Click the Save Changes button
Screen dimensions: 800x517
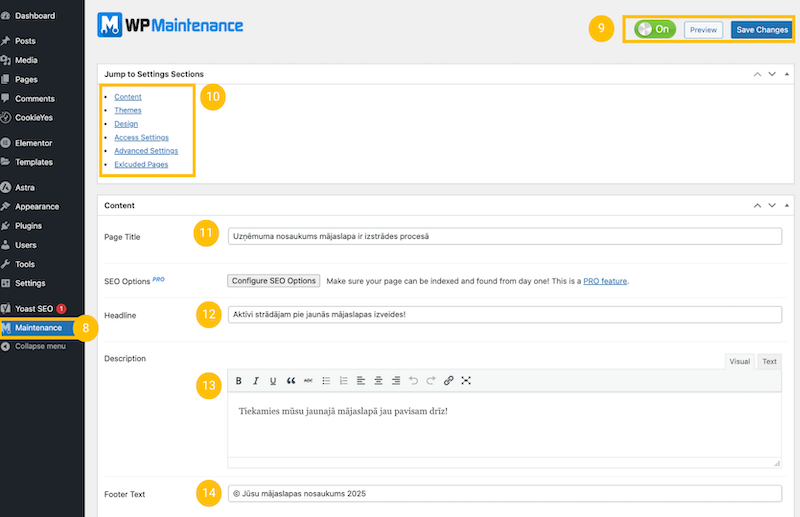tap(762, 30)
